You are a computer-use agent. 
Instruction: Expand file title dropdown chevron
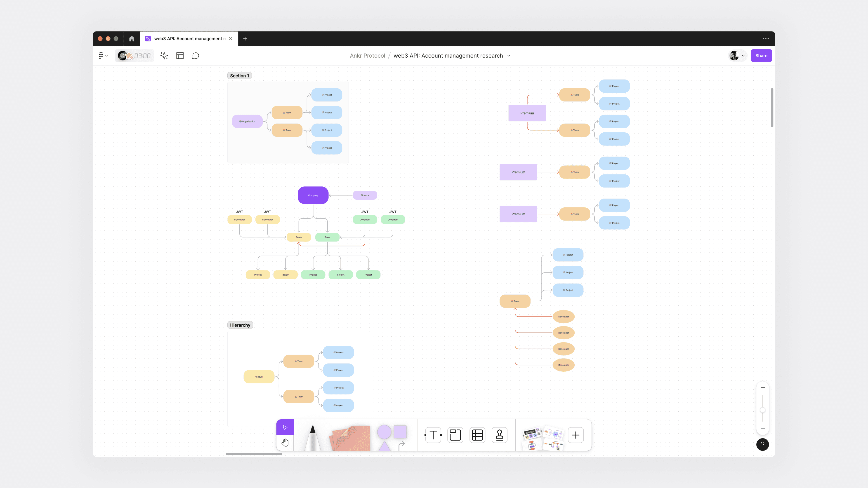[x=508, y=56]
